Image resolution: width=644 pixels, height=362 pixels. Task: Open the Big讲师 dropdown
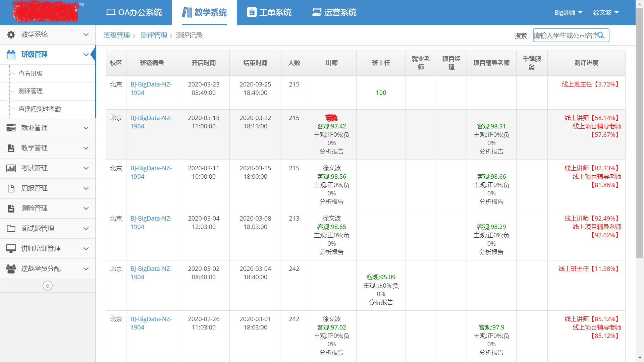tap(568, 12)
